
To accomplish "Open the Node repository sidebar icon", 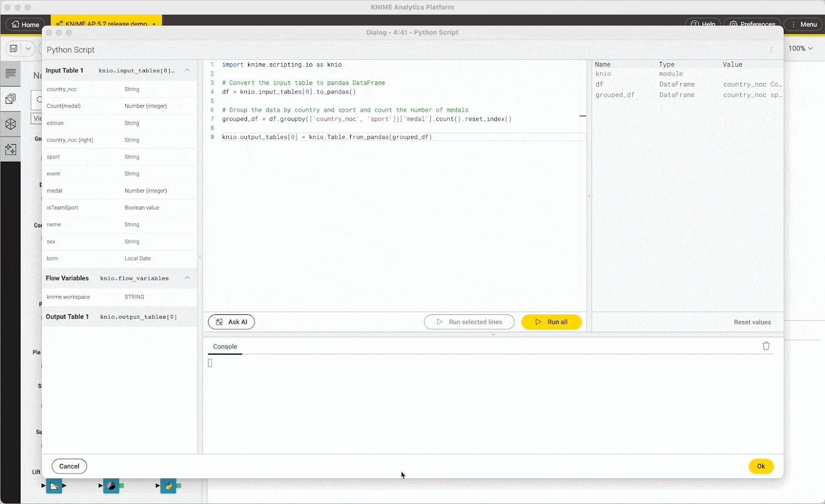I will [x=10, y=98].
